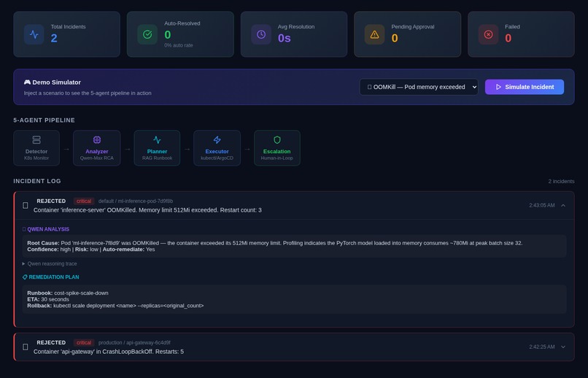Click the Detector server icon
The height and width of the screenshot is (378, 588).
(36, 140)
